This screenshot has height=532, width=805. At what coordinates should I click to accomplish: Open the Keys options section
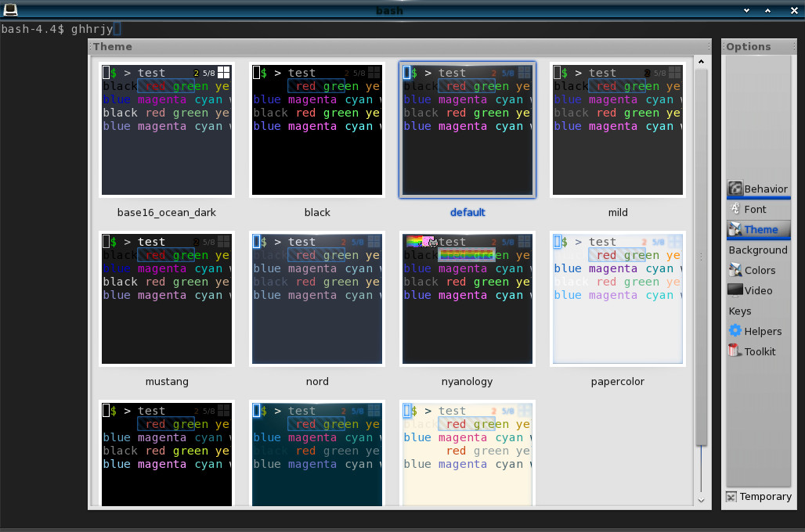pyautogui.click(x=758, y=311)
